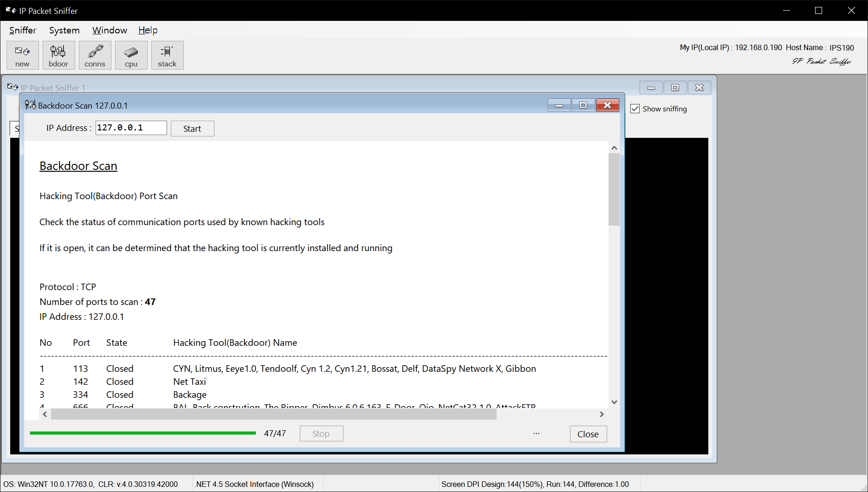Select the IP Address input field
Image resolution: width=868 pixels, height=492 pixels.
pyautogui.click(x=131, y=128)
